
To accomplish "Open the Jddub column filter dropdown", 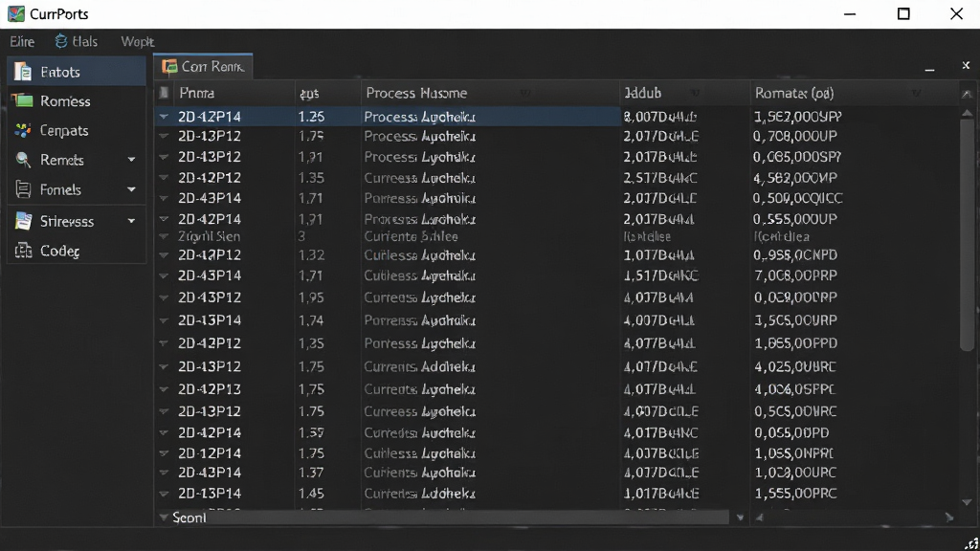I will pyautogui.click(x=695, y=93).
